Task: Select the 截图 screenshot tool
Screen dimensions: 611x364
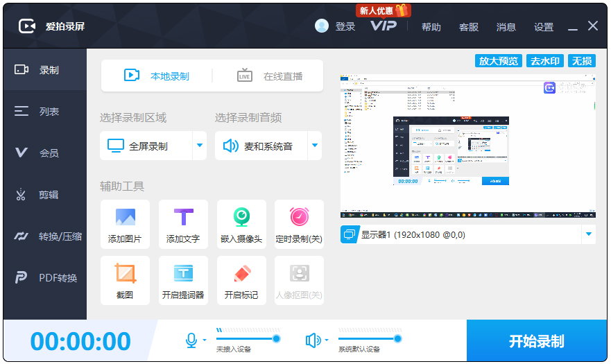Action: (x=125, y=281)
